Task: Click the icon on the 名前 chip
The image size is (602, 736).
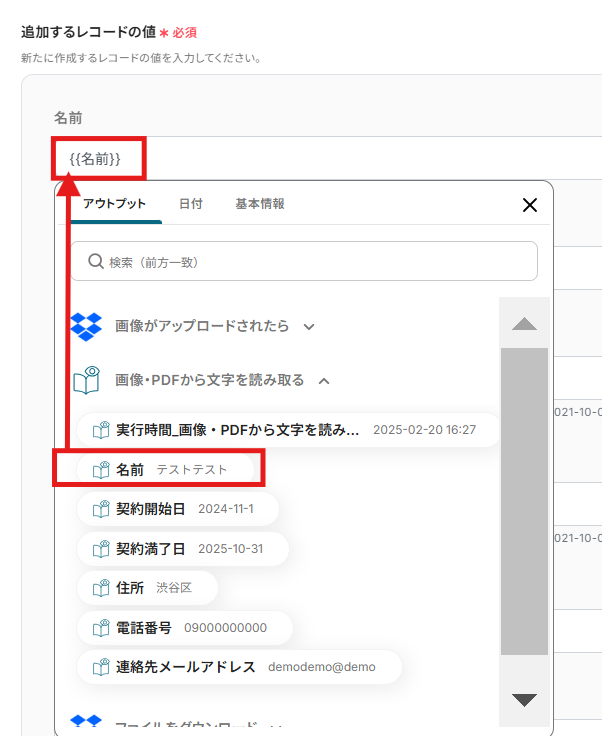Action: [x=101, y=469]
